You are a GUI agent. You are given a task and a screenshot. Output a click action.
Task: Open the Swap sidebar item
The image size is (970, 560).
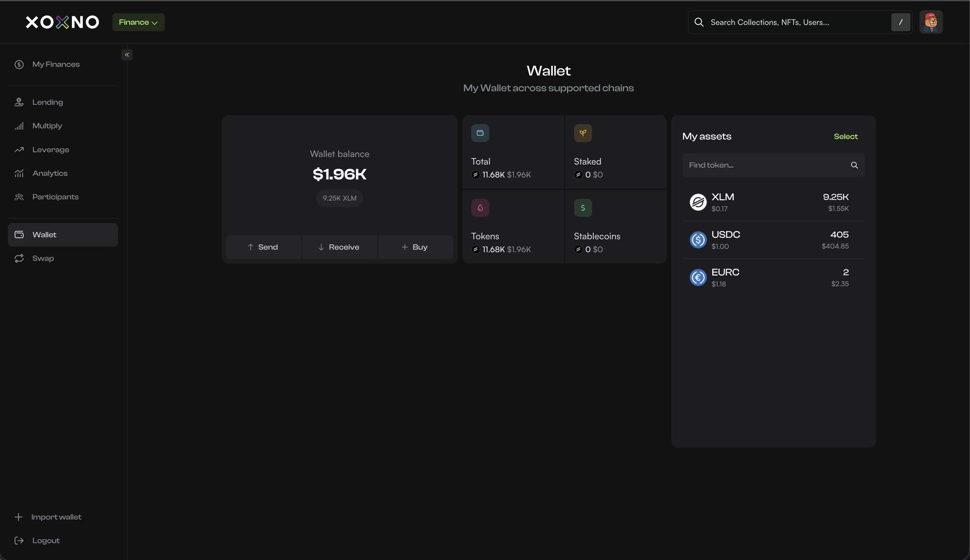[x=43, y=258]
